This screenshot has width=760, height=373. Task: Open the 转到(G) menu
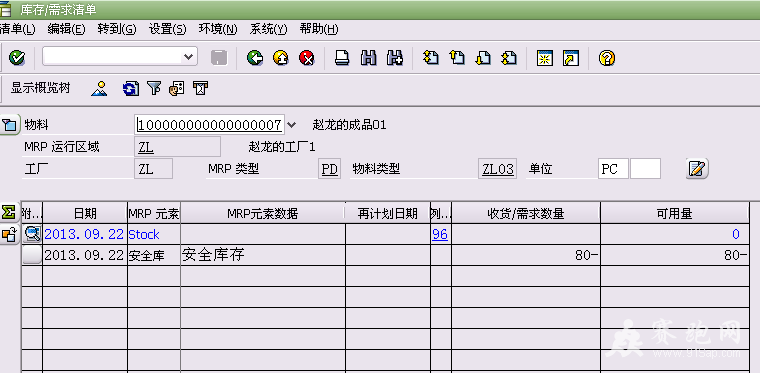[117, 29]
